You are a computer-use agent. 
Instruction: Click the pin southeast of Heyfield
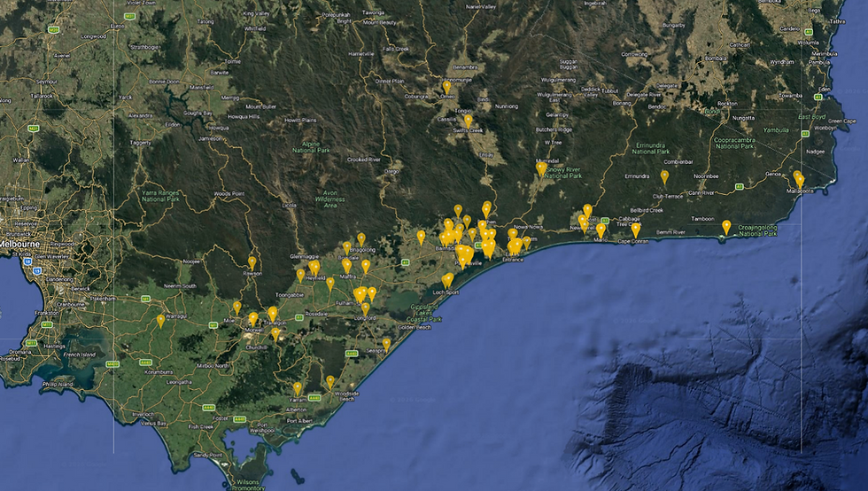click(329, 284)
